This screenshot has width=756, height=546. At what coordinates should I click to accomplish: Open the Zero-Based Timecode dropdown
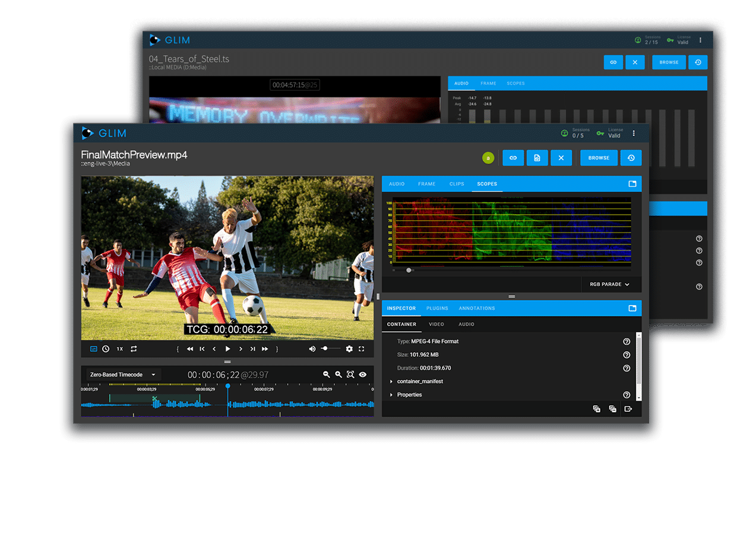click(122, 374)
